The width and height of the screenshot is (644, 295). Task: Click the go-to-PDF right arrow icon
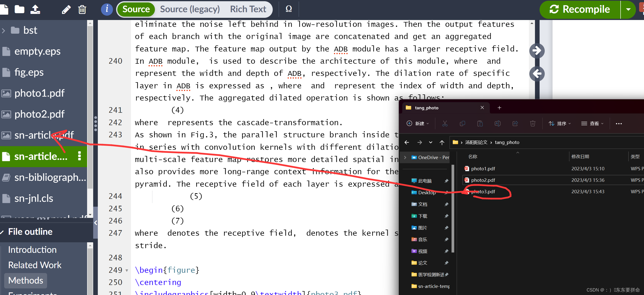click(x=537, y=51)
